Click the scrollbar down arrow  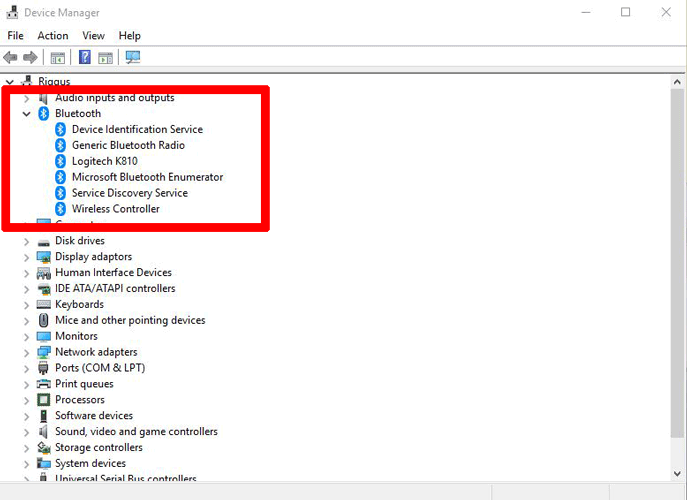click(677, 473)
